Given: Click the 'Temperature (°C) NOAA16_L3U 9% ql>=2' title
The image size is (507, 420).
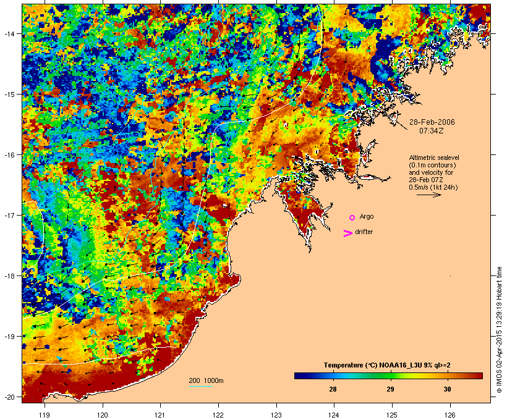Looking at the screenshot, I should [387, 365].
